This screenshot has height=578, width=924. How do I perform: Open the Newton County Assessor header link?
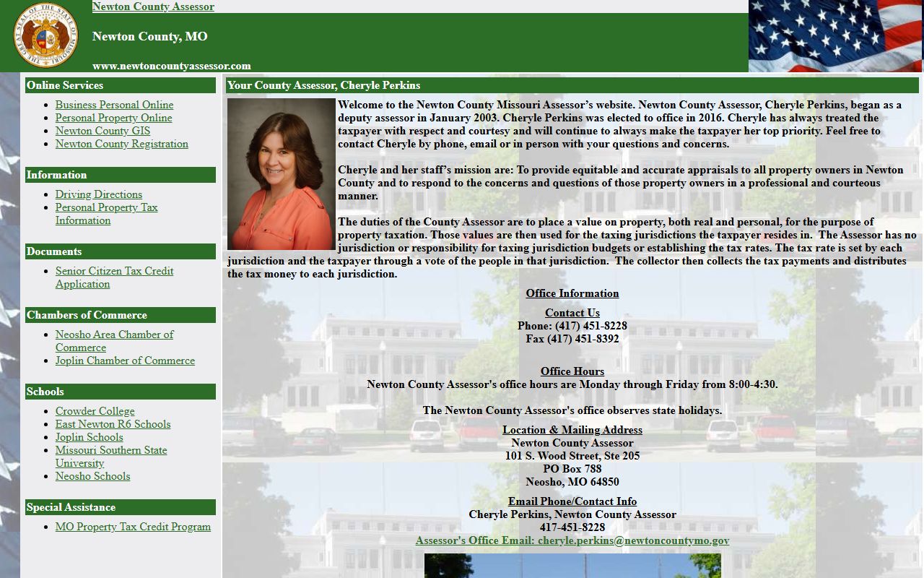pyautogui.click(x=153, y=7)
